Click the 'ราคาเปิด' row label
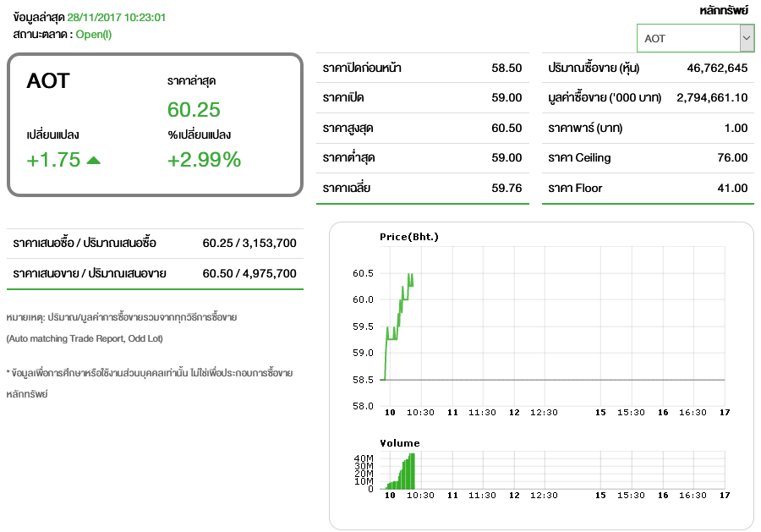This screenshot has width=761, height=532. (x=343, y=97)
